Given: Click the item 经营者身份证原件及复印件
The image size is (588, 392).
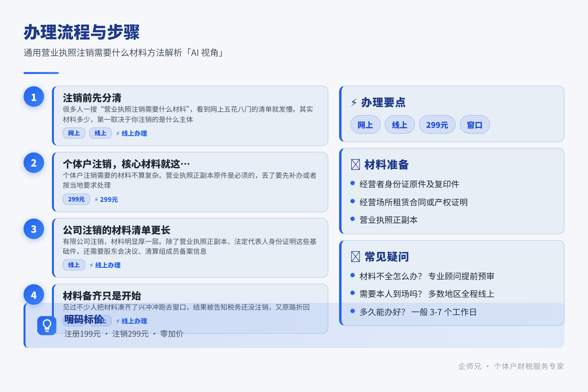Looking at the screenshot, I should pos(409,184).
